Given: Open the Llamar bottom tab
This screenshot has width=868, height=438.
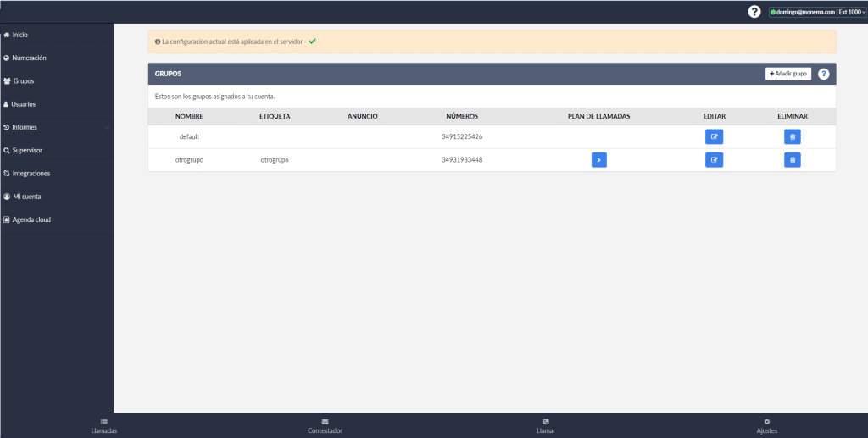Looking at the screenshot, I should point(546,426).
